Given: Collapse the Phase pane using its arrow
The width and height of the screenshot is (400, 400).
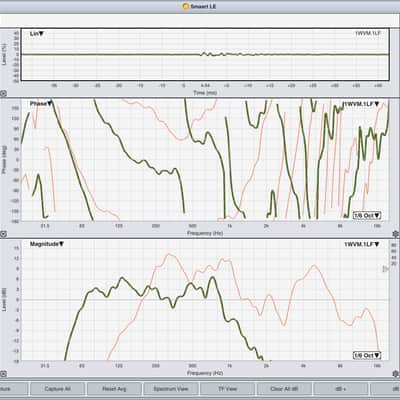Looking at the screenshot, I should [3, 234].
